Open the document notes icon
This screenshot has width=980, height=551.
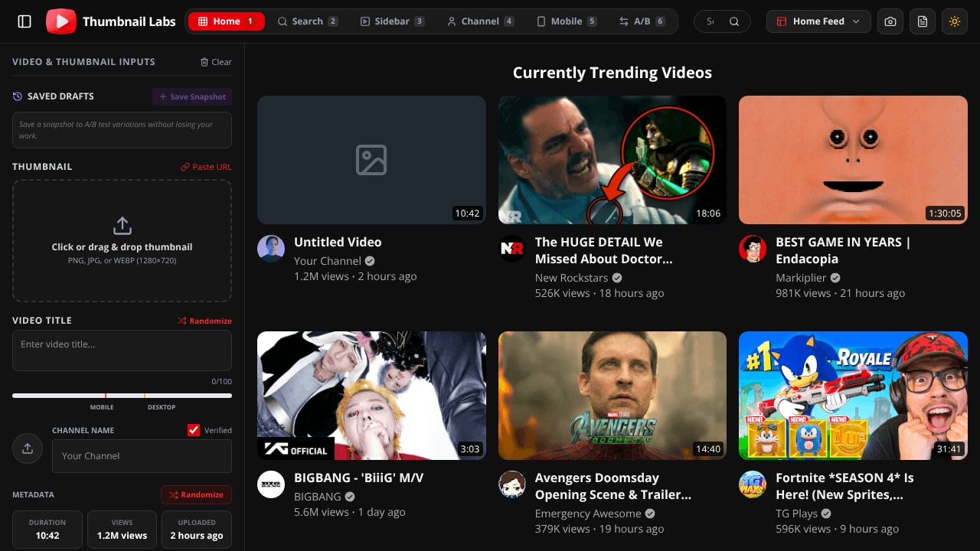click(x=923, y=21)
